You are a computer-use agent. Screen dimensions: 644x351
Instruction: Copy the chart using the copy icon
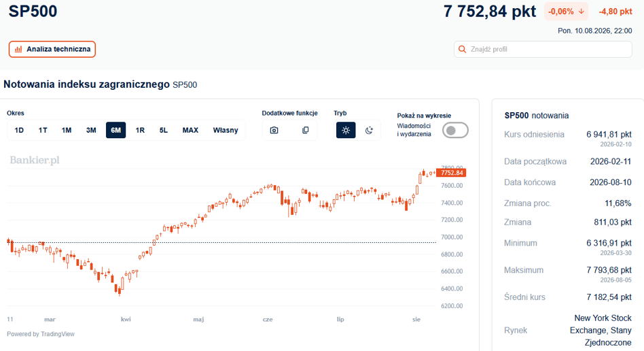click(305, 130)
